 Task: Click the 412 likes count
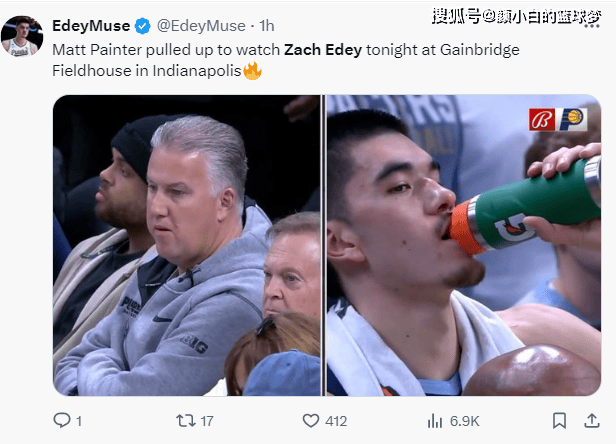[x=336, y=421]
